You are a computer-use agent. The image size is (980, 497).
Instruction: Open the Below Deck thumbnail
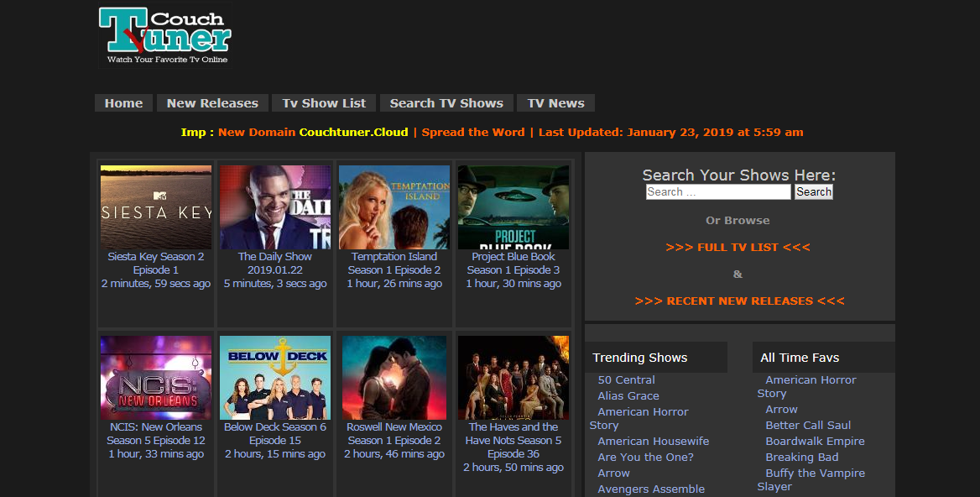275,378
